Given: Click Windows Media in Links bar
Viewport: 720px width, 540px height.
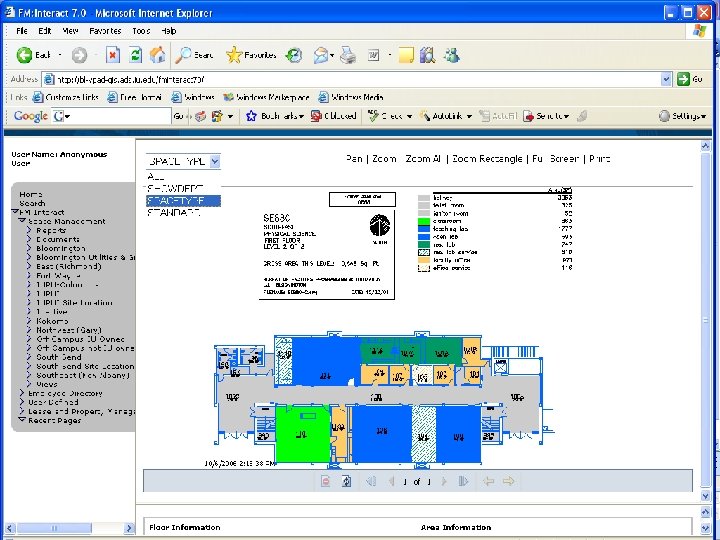Looking at the screenshot, I should (x=351, y=97).
